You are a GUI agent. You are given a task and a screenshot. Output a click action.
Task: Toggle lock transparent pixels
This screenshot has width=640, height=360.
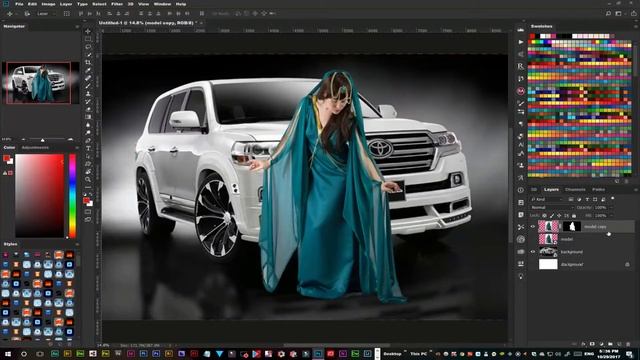[x=544, y=216]
